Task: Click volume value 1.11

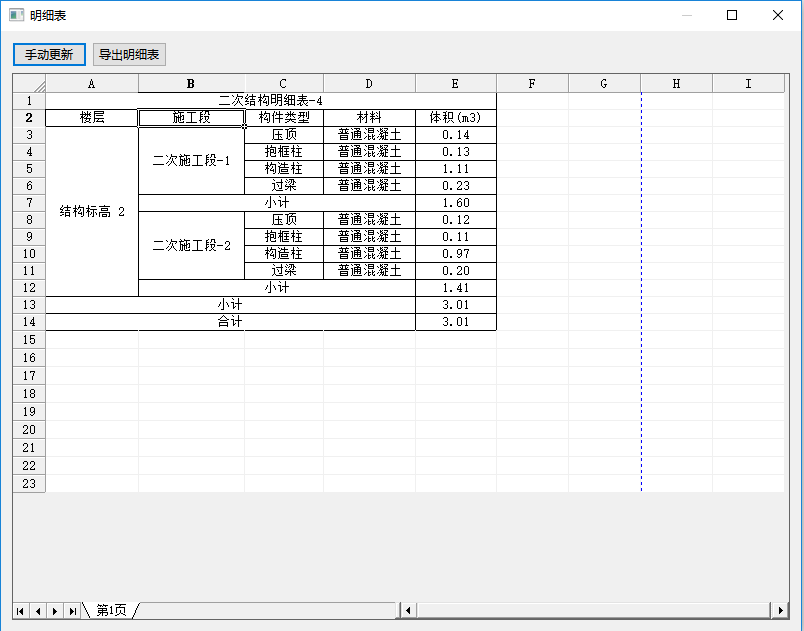Action: (x=456, y=169)
